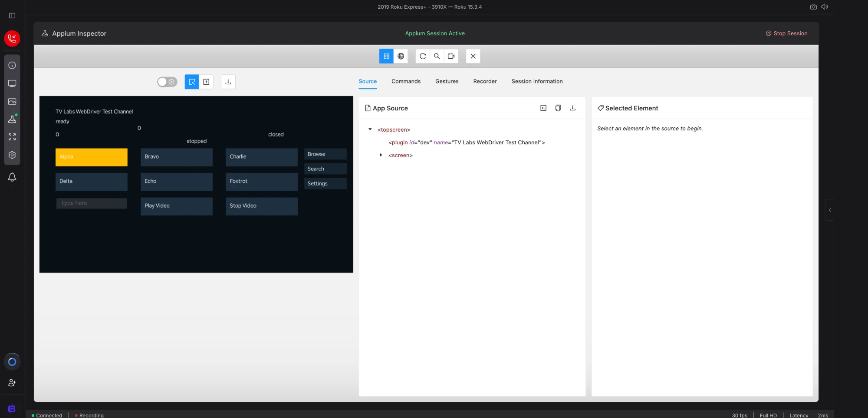Quit inspector with the X toolbar icon
Image resolution: width=868 pixels, height=418 pixels.
coord(473,56)
